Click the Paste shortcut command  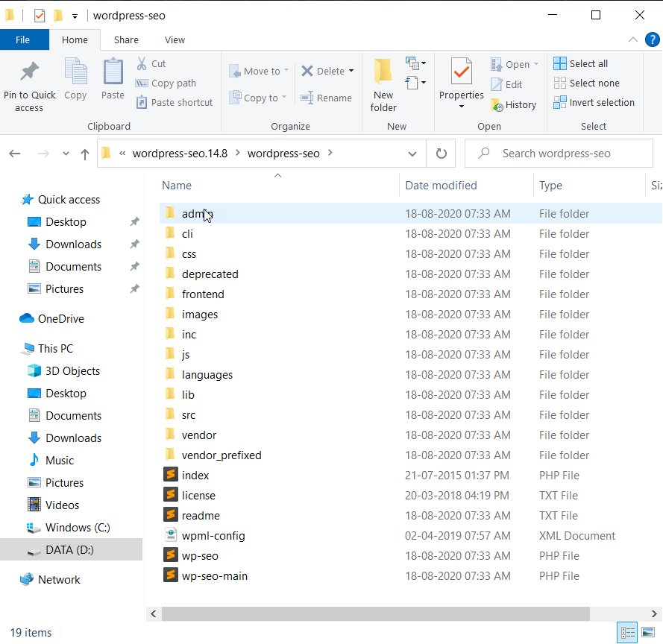(x=175, y=103)
